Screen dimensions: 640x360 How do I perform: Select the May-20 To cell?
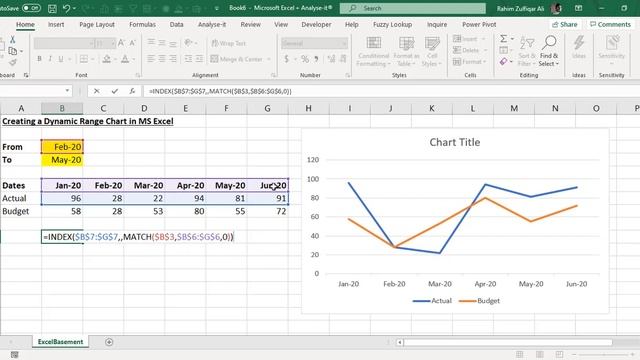(x=62, y=160)
